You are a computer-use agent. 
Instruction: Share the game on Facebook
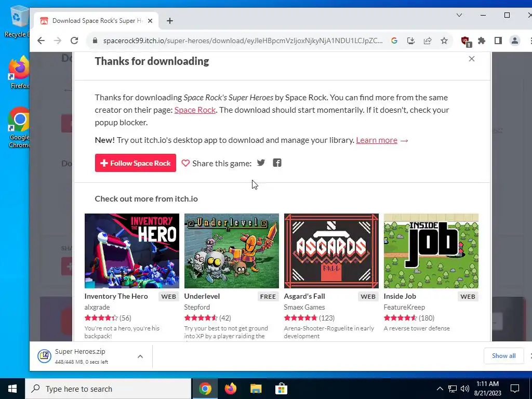click(x=277, y=163)
